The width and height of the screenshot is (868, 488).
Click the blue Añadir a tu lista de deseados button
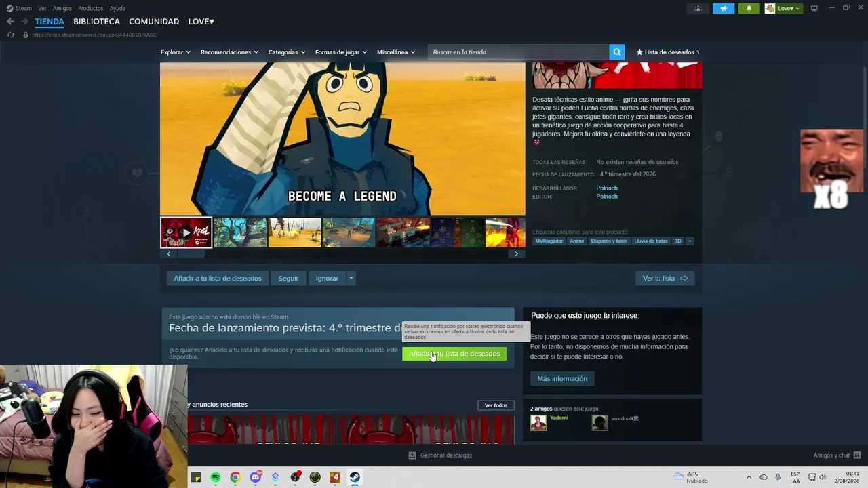[x=217, y=279]
